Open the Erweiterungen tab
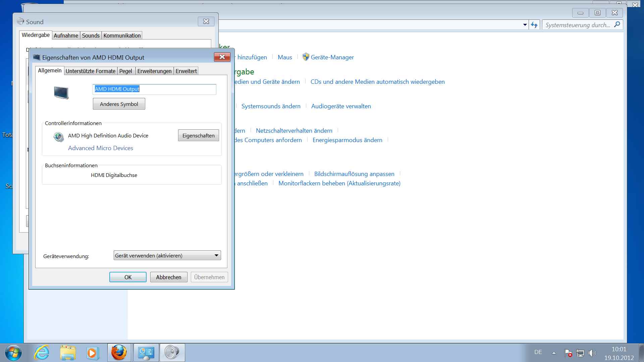 [x=154, y=71]
